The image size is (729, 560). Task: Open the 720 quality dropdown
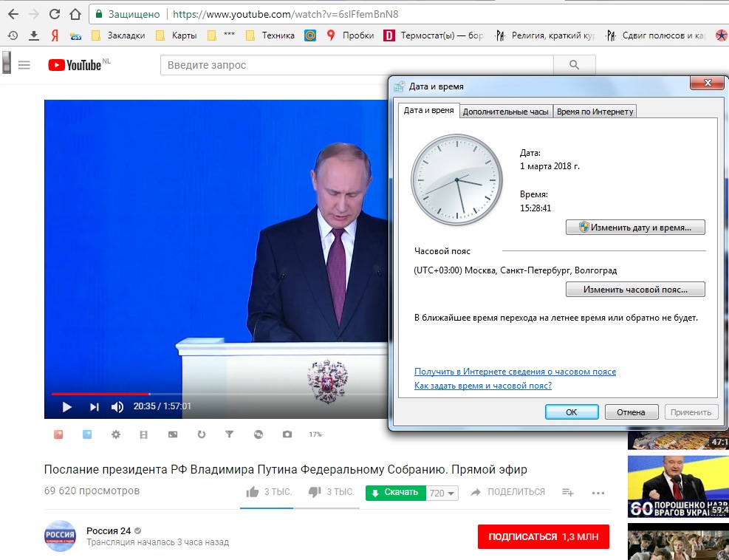442,493
